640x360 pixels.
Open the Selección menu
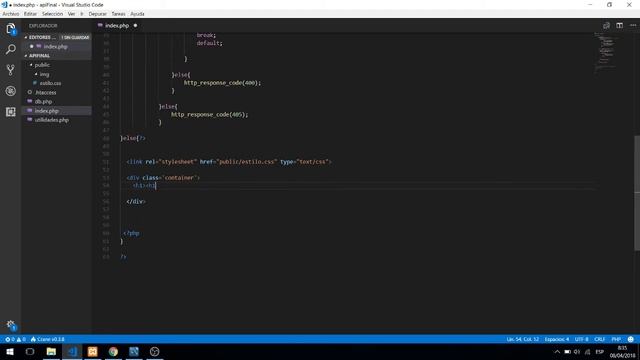(x=52, y=14)
